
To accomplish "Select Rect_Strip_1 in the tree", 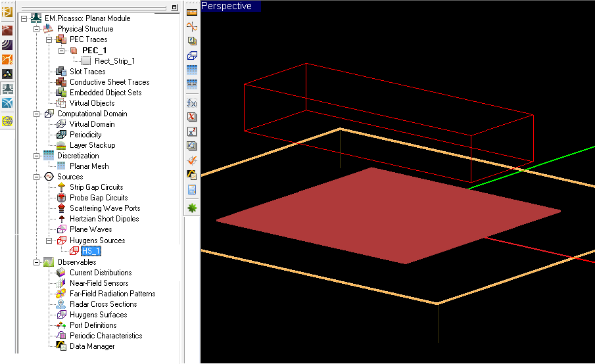I will click(x=114, y=61).
